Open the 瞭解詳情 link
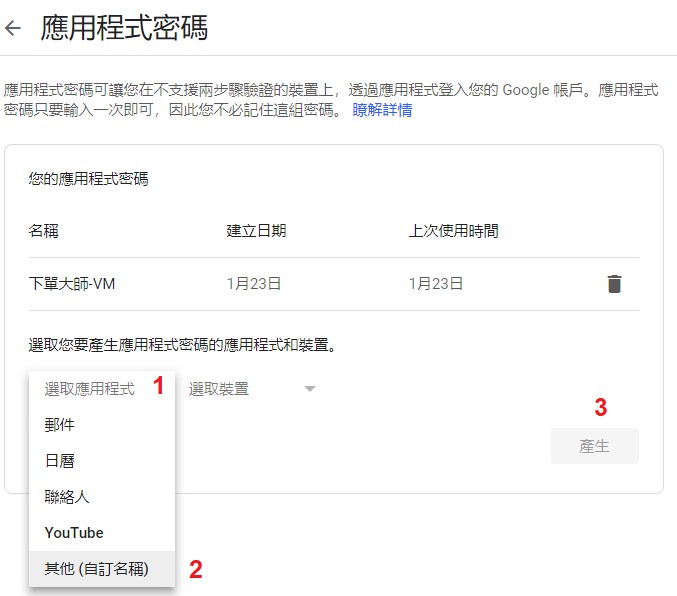 click(x=382, y=110)
